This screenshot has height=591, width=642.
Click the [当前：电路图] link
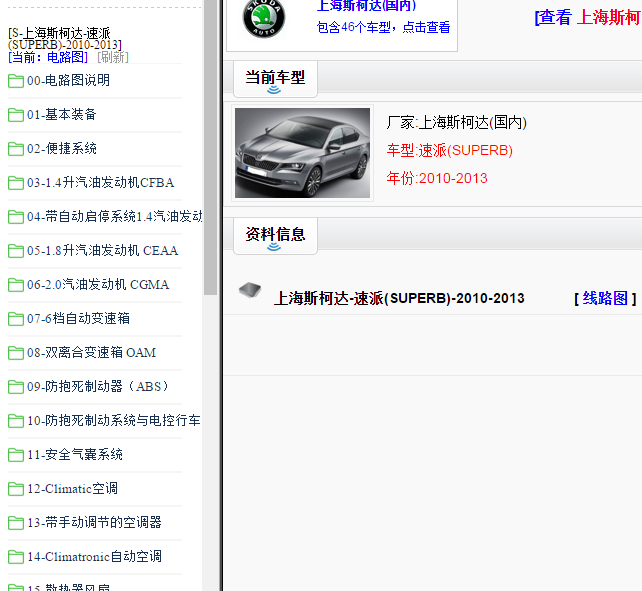point(48,57)
